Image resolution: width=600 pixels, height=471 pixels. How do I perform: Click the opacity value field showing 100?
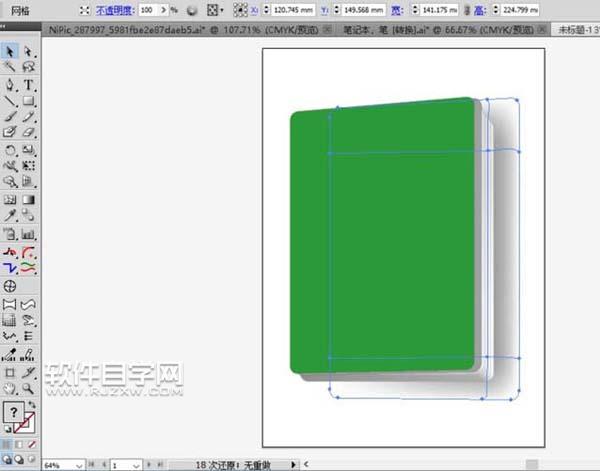(148, 10)
